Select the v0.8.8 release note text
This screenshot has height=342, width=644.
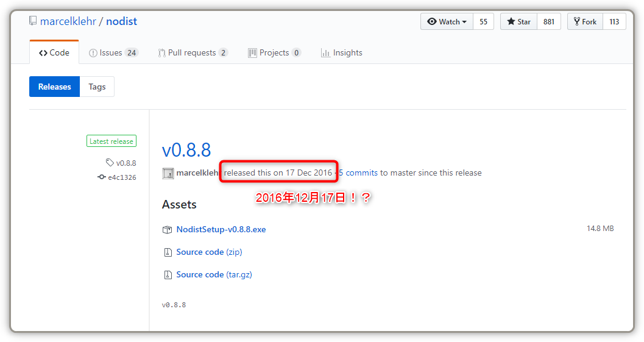tap(174, 305)
